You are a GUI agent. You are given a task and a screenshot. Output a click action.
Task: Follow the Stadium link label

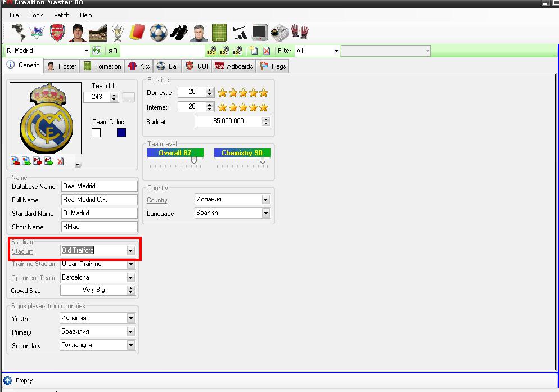[x=22, y=251]
